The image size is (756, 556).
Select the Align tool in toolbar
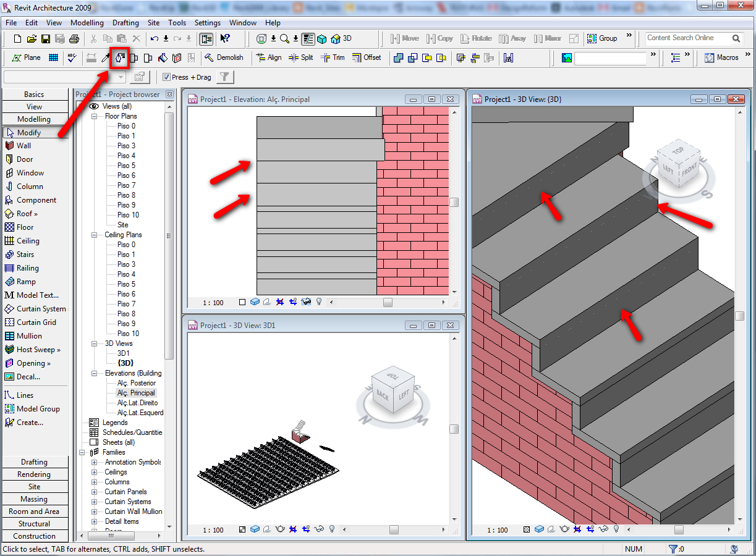(x=268, y=57)
